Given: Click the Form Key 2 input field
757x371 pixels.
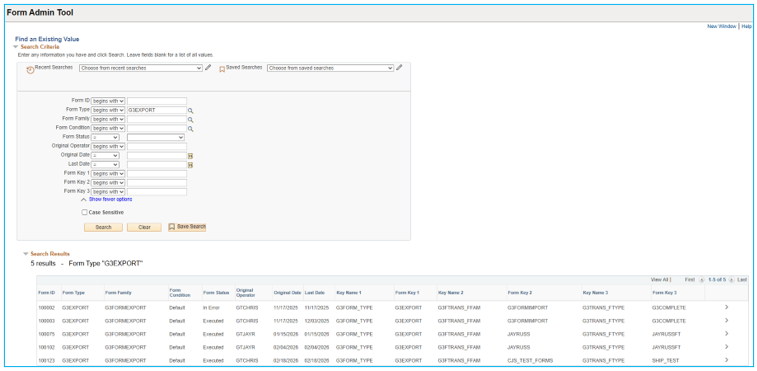Looking at the screenshot, I should 157,183.
